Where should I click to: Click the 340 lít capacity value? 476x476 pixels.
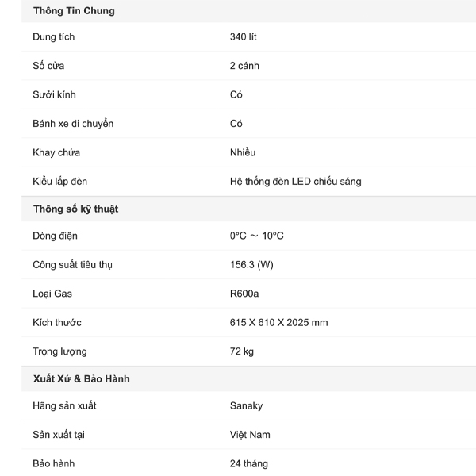coord(243,37)
